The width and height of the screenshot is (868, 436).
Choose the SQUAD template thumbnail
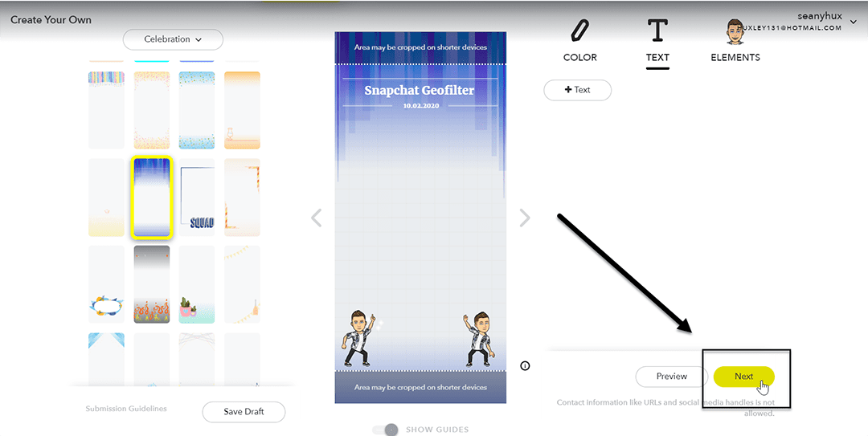click(197, 198)
